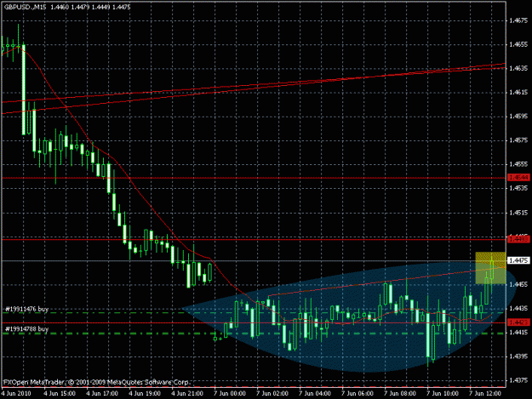The width and height of the screenshot is (532, 399).
Task: Click the 7 Jun 12:00 time label
Action: (x=485, y=394)
